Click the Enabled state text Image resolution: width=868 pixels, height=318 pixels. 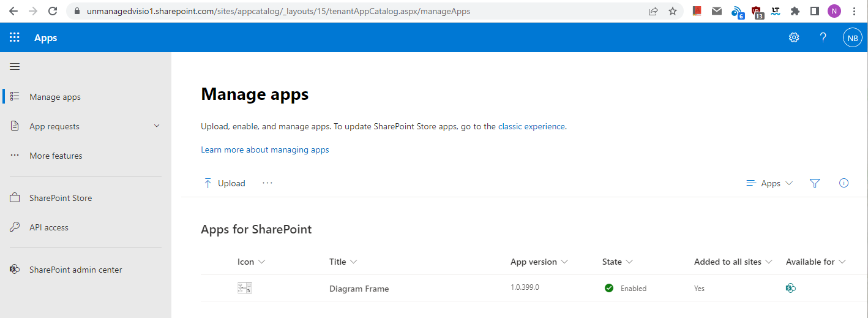[x=634, y=289]
